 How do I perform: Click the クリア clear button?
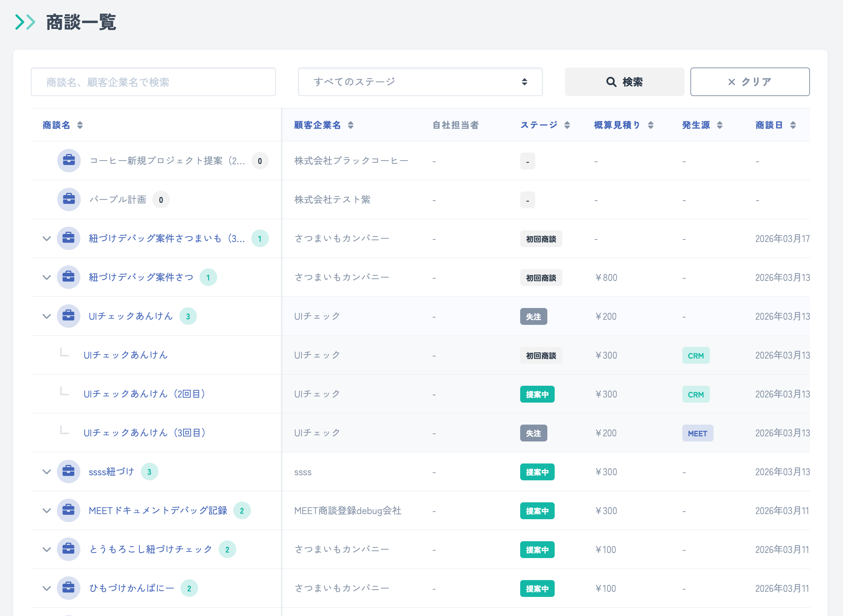750,82
